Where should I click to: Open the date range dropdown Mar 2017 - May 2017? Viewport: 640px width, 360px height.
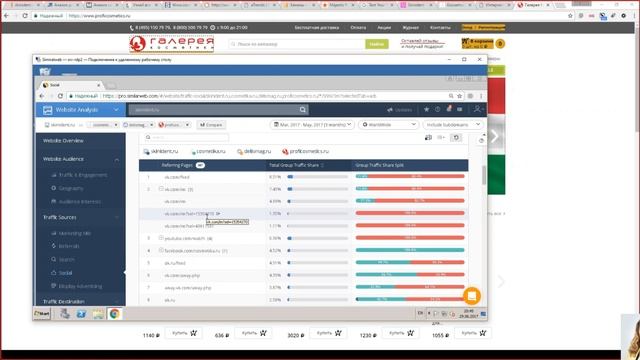(313, 124)
